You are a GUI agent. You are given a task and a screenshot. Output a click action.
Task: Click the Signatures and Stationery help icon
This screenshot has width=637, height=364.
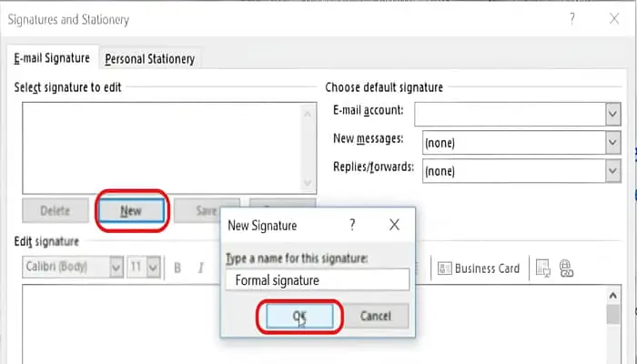click(x=571, y=19)
